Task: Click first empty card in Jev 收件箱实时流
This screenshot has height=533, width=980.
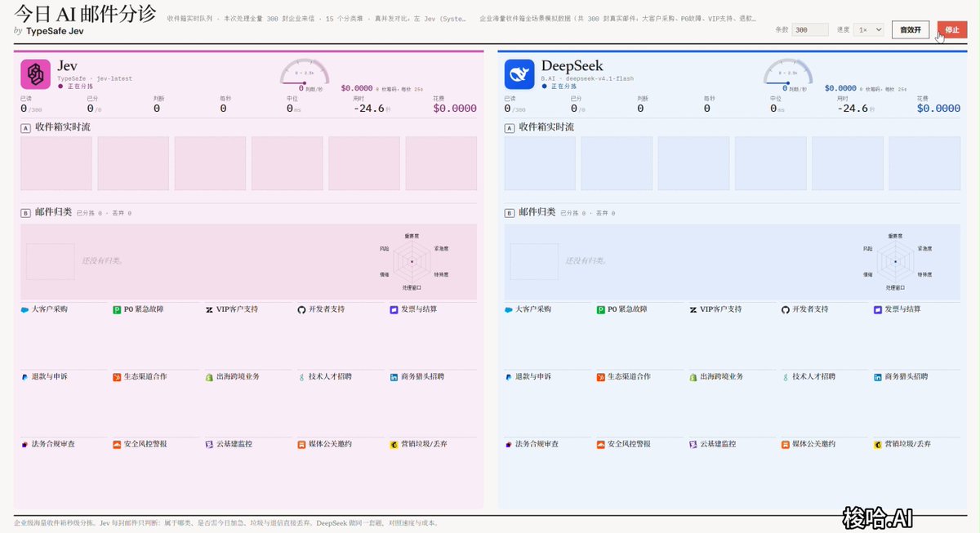Action: pyautogui.click(x=56, y=163)
